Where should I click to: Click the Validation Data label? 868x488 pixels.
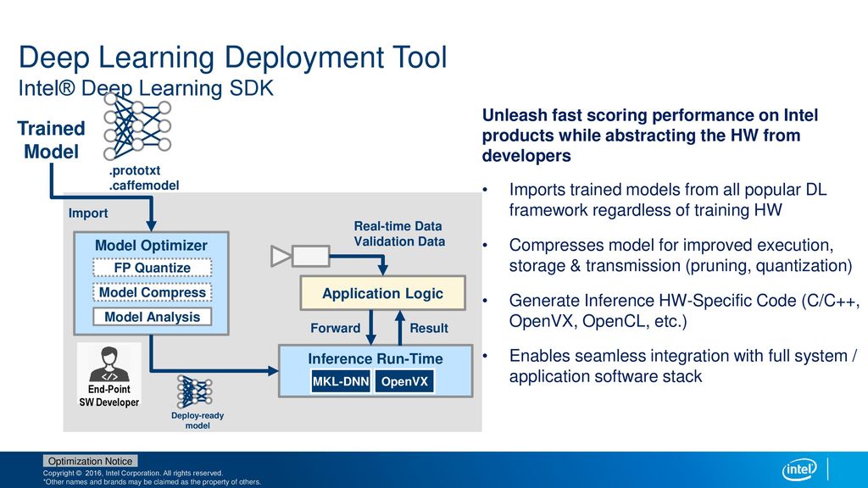pyautogui.click(x=400, y=241)
